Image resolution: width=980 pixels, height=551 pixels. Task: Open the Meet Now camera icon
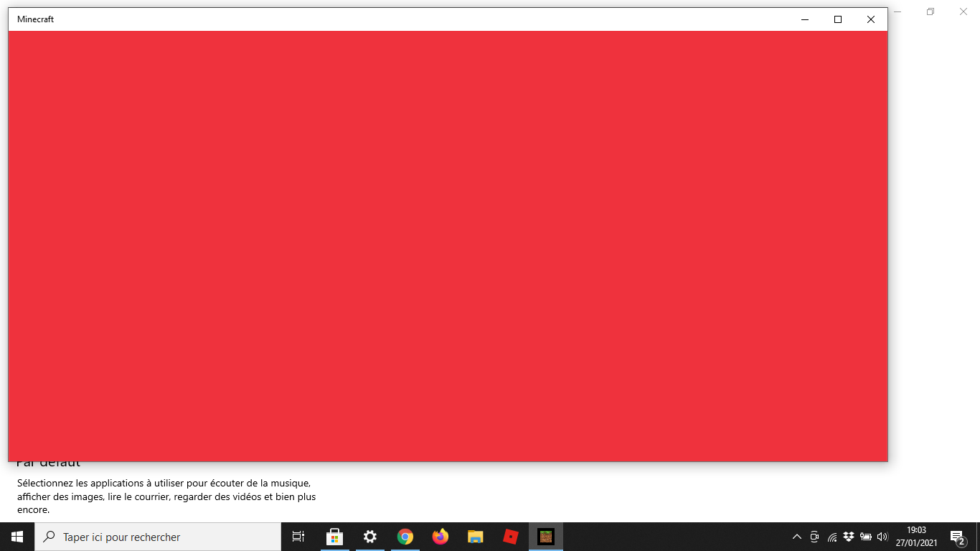pos(814,537)
